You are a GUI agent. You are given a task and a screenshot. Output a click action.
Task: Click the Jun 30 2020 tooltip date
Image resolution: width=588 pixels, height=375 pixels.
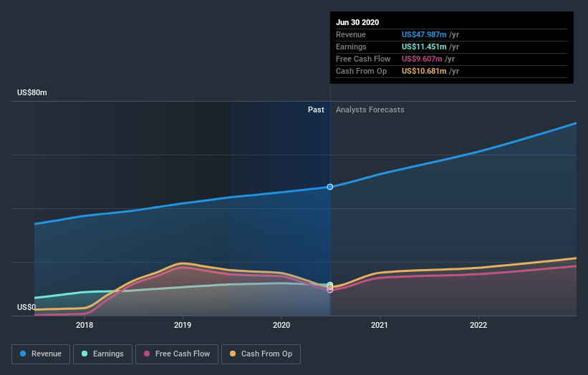pos(357,22)
